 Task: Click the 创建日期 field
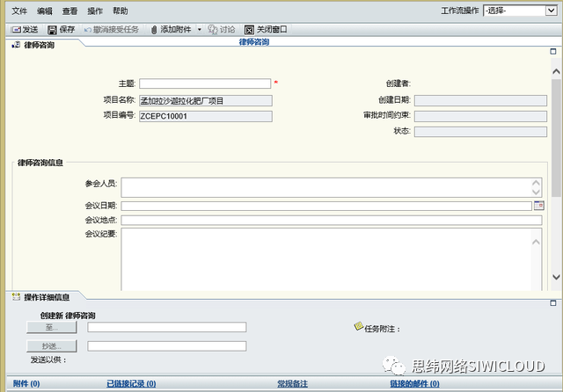(x=480, y=100)
